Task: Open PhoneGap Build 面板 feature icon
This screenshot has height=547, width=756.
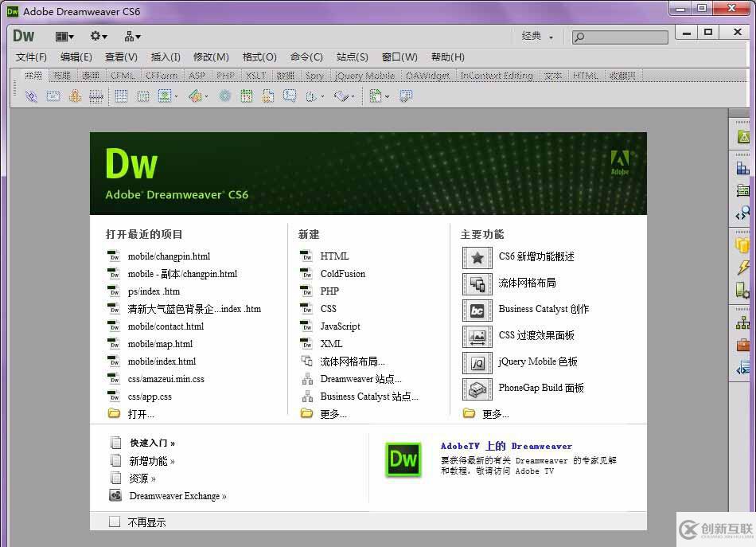Action: (477, 389)
